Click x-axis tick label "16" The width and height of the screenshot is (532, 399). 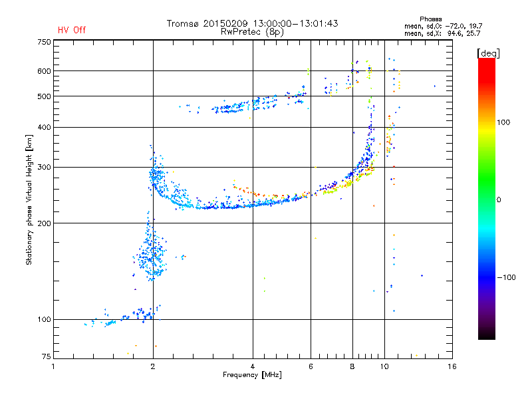click(x=452, y=366)
